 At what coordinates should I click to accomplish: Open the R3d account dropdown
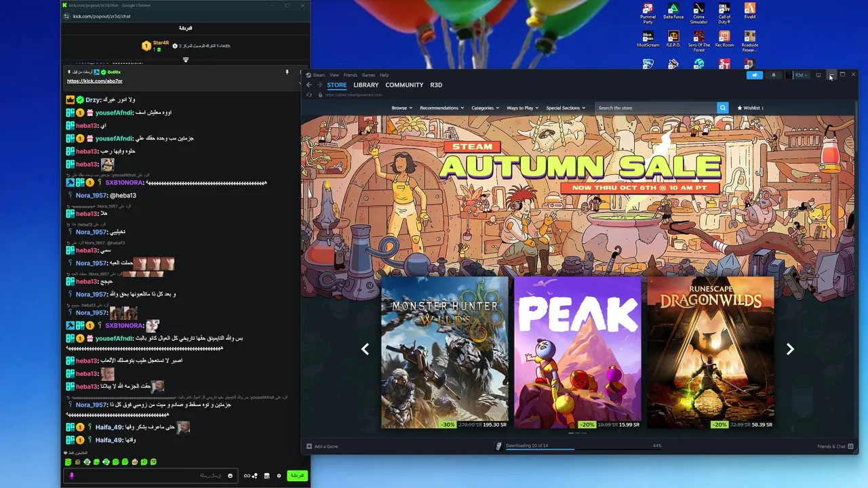(802, 75)
